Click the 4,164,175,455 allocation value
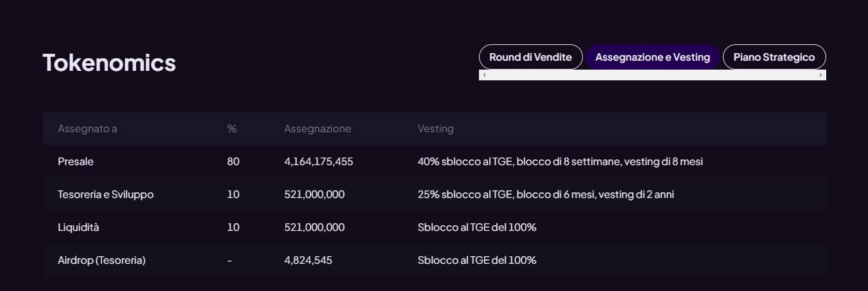Image resolution: width=868 pixels, height=291 pixels. 319,161
